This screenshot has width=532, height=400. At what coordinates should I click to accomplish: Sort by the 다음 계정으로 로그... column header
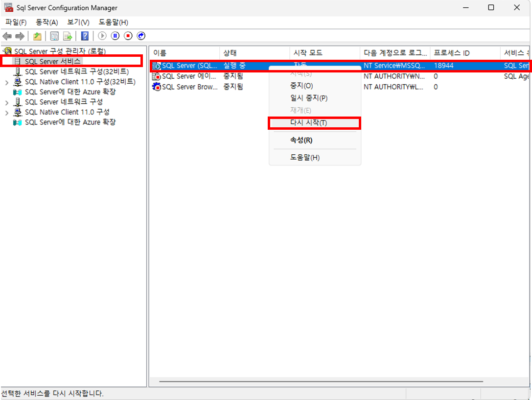395,53
